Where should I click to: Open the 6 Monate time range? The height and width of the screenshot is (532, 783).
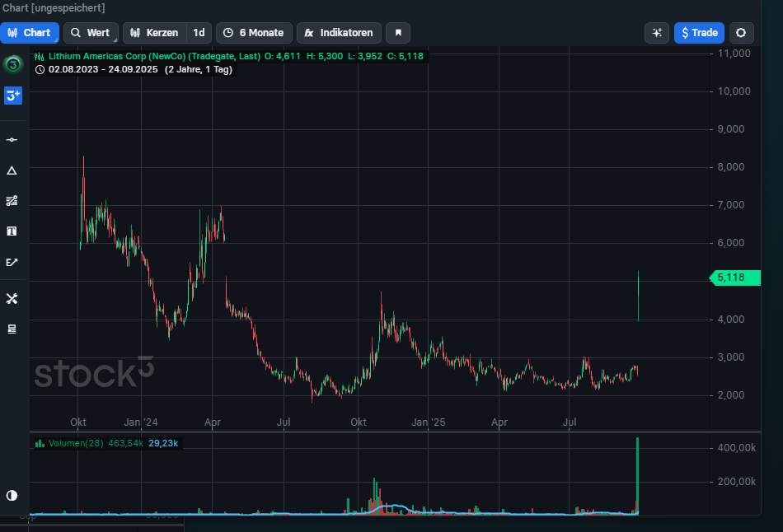click(x=254, y=33)
